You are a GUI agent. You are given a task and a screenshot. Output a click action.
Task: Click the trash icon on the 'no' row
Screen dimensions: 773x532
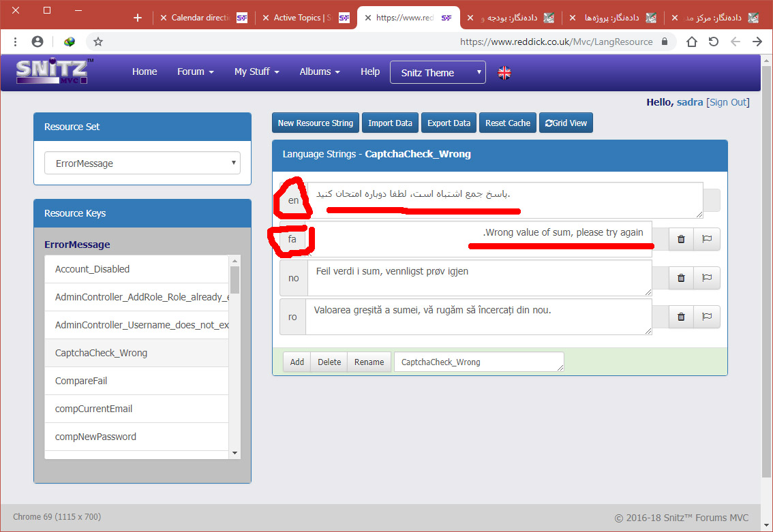point(681,278)
